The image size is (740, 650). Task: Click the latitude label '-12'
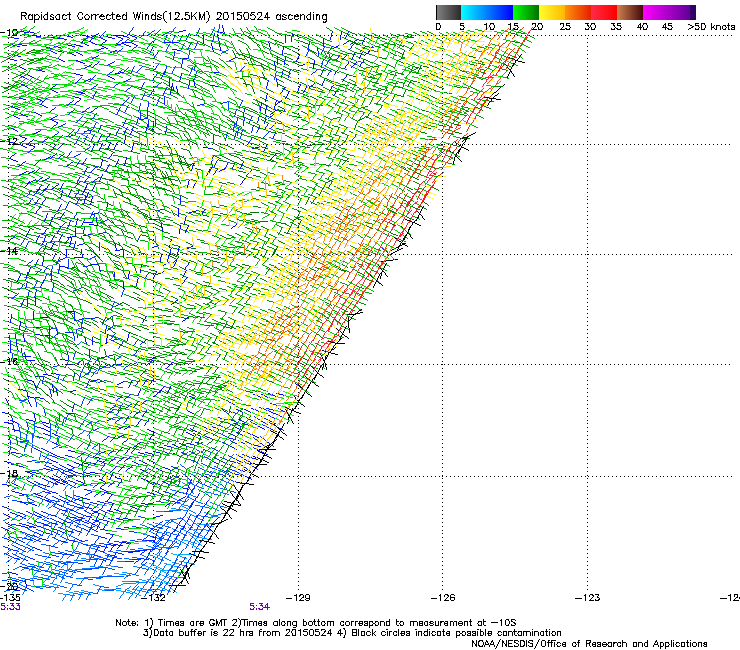(x=9, y=141)
